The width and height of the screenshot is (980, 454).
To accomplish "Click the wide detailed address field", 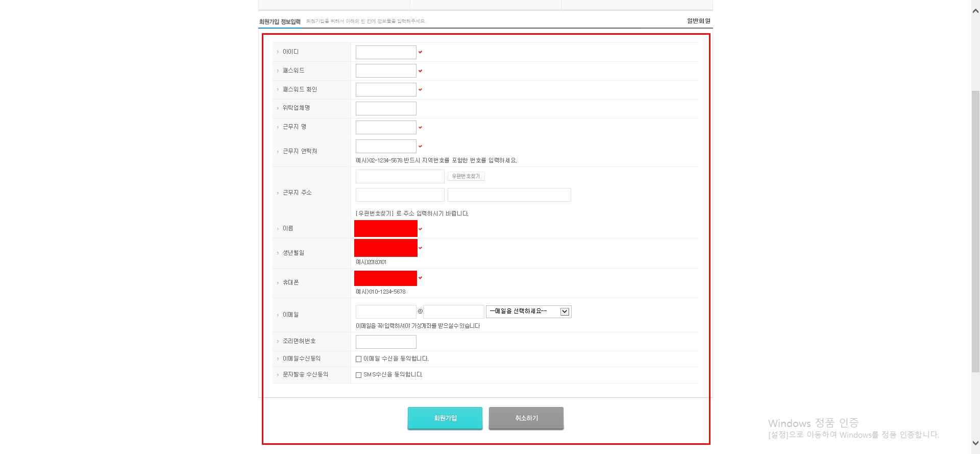I will [509, 195].
